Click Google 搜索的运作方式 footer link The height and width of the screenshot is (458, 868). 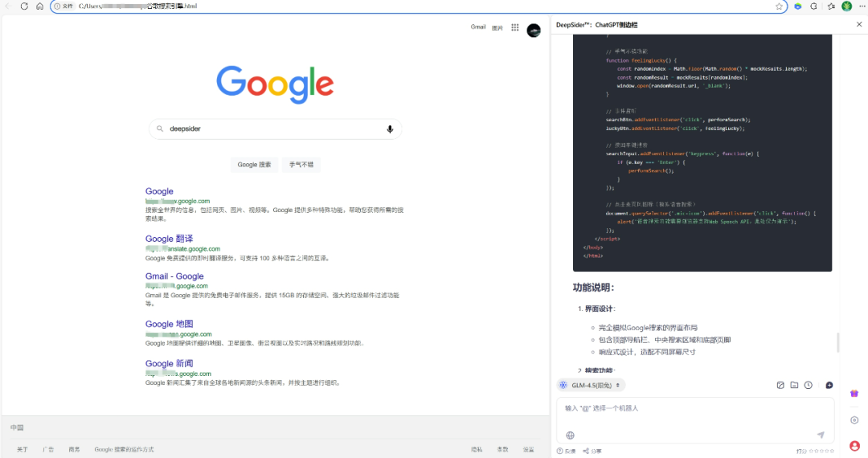point(124,450)
